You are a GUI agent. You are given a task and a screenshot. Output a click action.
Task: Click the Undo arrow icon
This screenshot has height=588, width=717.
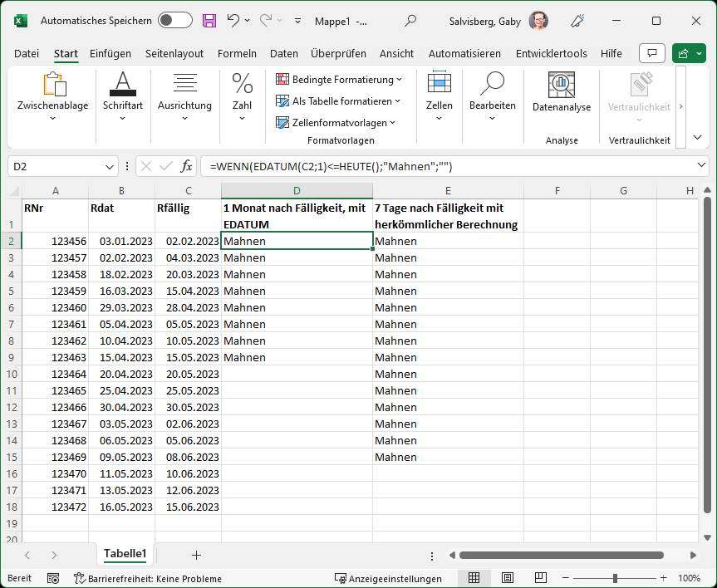(233, 21)
